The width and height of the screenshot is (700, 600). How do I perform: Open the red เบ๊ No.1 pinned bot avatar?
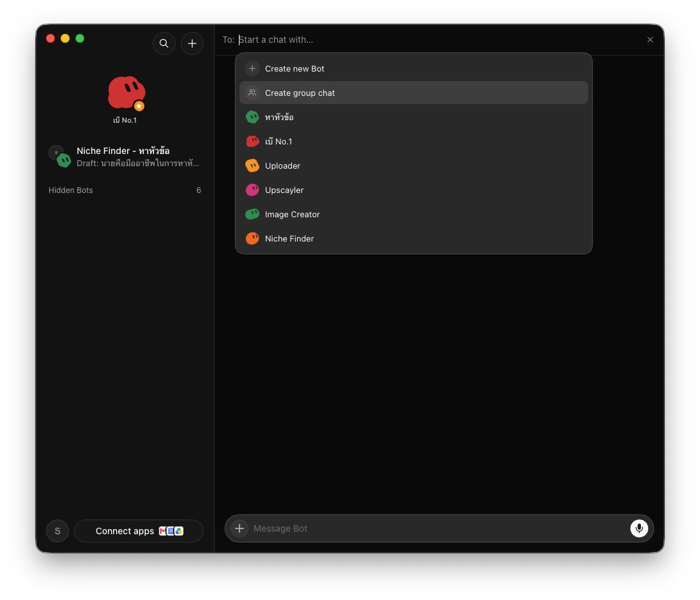127,93
